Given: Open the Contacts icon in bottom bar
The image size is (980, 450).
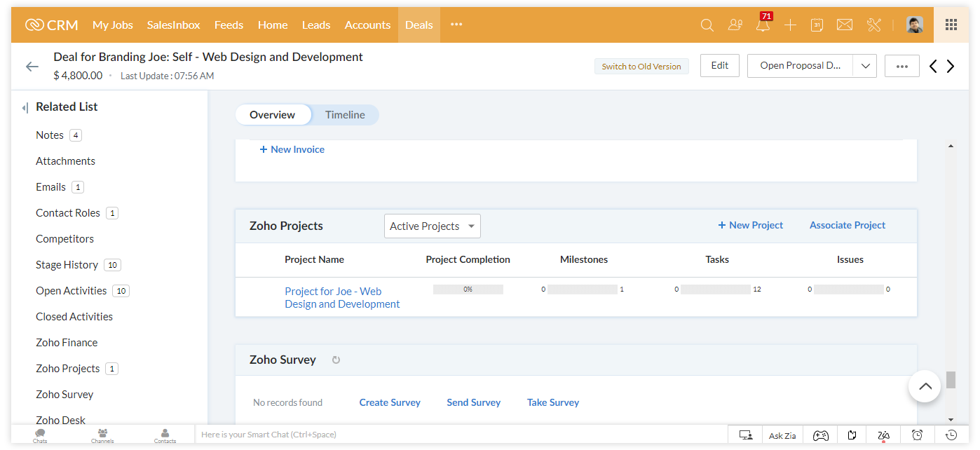Looking at the screenshot, I should pos(165,436).
